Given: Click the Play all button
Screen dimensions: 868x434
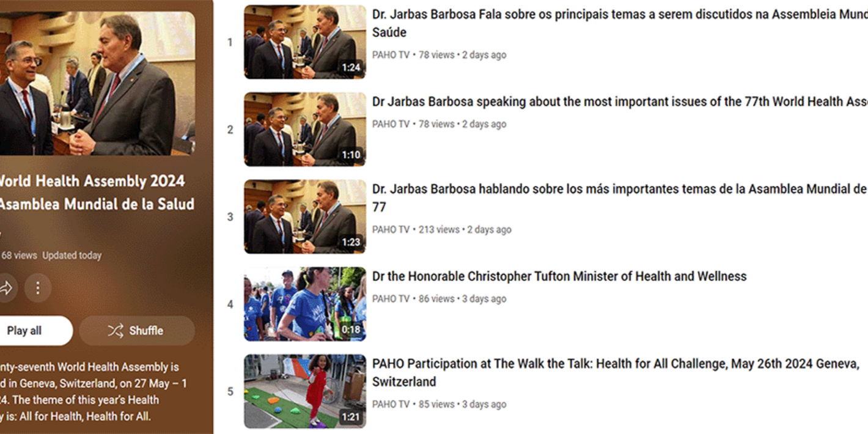Looking at the screenshot, I should click(33, 331).
